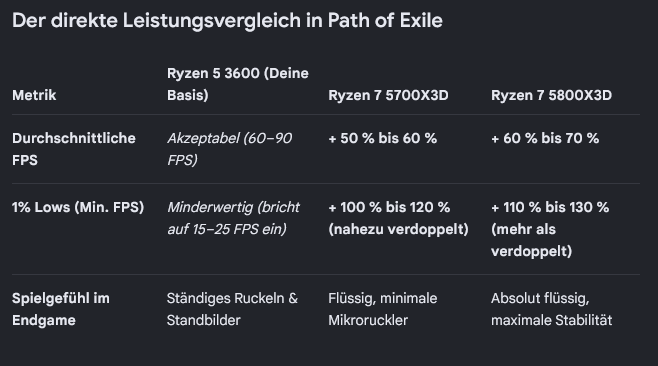
Task: Click the 'Ryzen 5 3600 (Deine Basis)' header
Action: (x=238, y=84)
